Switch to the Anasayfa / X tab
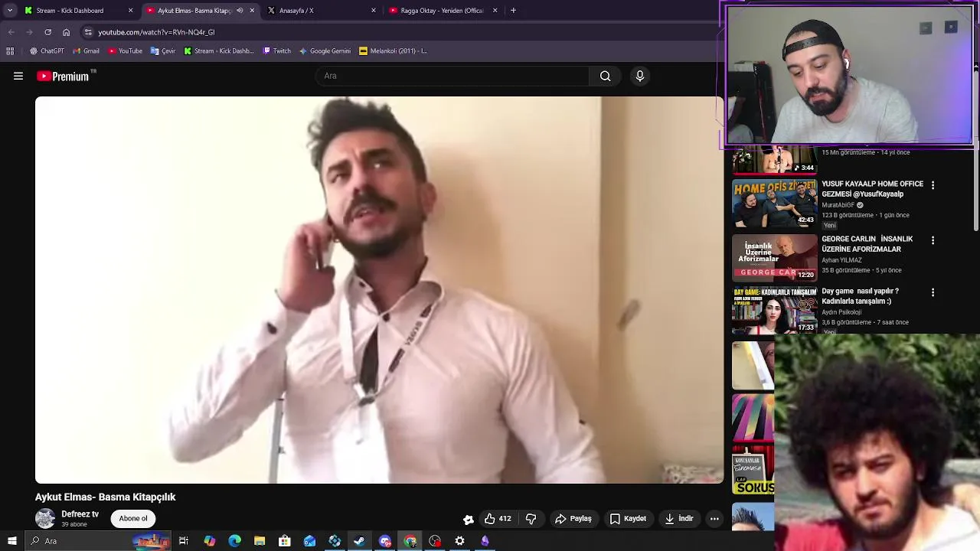The image size is (980, 551). (x=320, y=11)
